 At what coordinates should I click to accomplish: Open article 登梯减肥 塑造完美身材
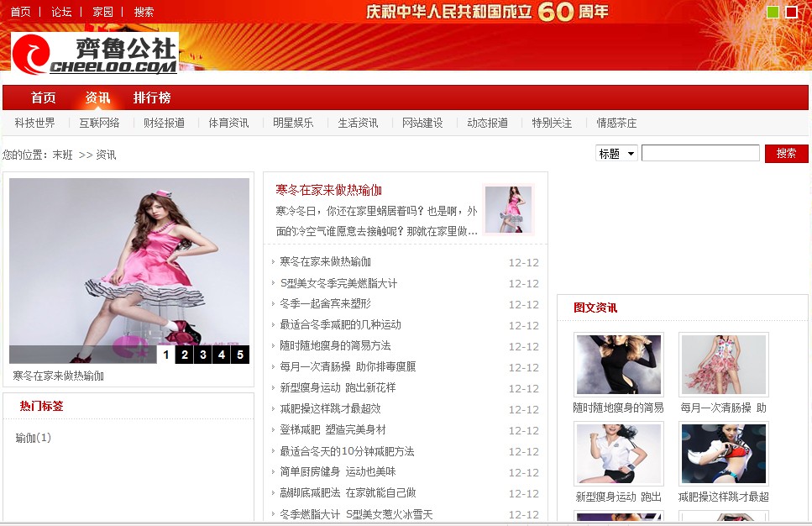click(x=333, y=429)
